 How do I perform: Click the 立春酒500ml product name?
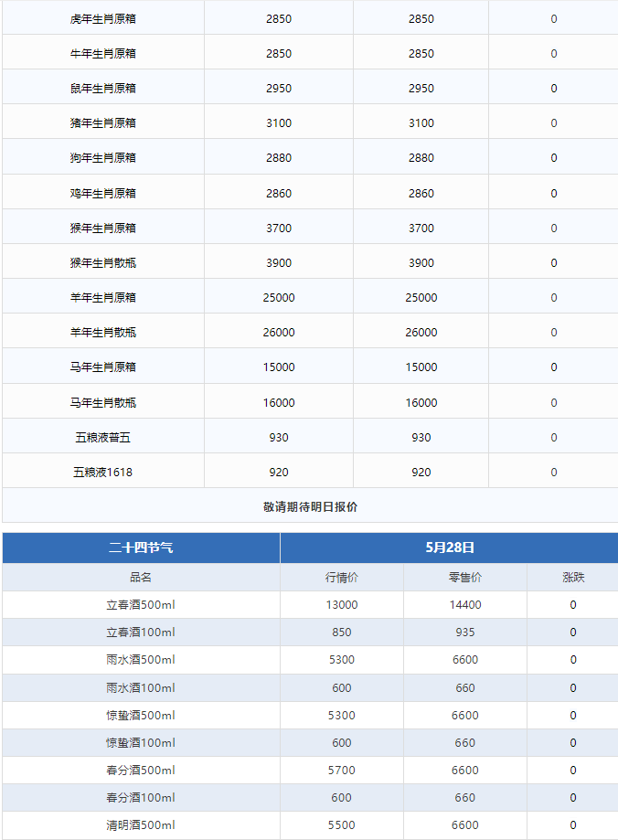(x=141, y=605)
